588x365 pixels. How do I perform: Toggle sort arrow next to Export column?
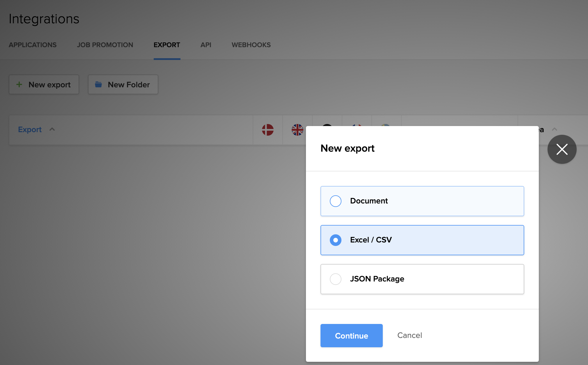coord(52,130)
